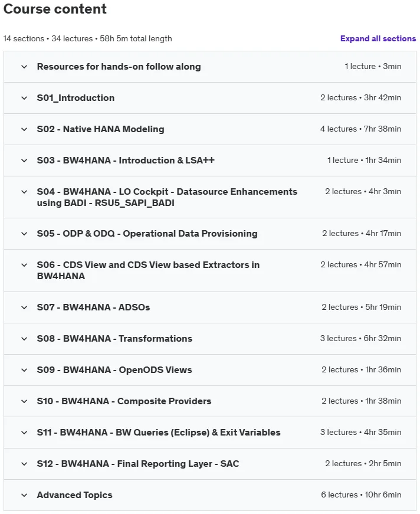420x514 pixels.
Task: Toggle chevron beside S08 Transformations
Action: pos(24,339)
